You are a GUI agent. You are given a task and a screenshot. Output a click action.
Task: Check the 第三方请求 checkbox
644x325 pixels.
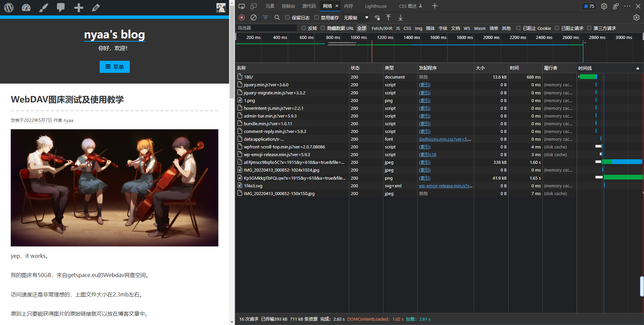(x=589, y=28)
